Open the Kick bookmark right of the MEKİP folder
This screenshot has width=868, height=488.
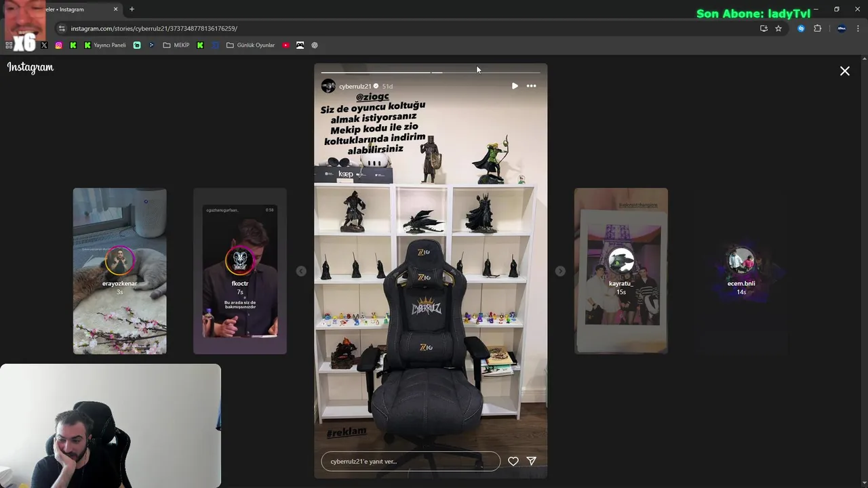[200, 45]
